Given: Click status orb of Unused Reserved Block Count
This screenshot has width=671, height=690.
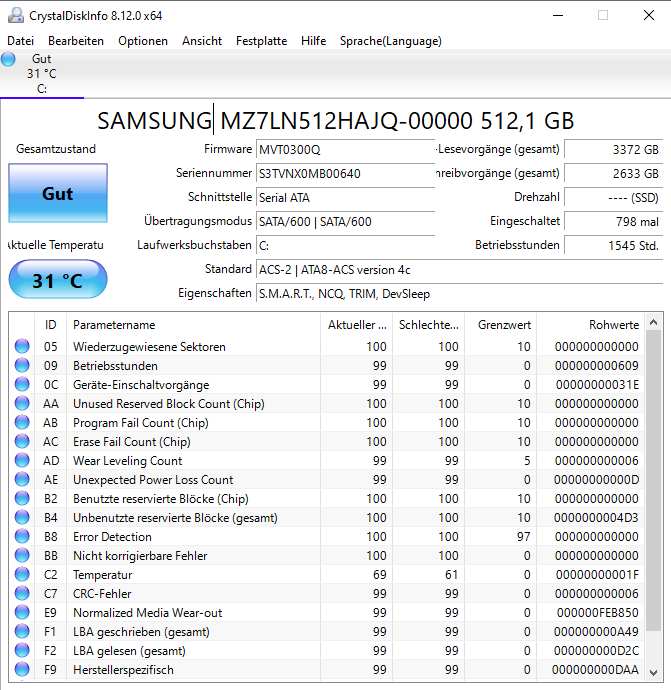Looking at the screenshot, I should tap(22, 403).
